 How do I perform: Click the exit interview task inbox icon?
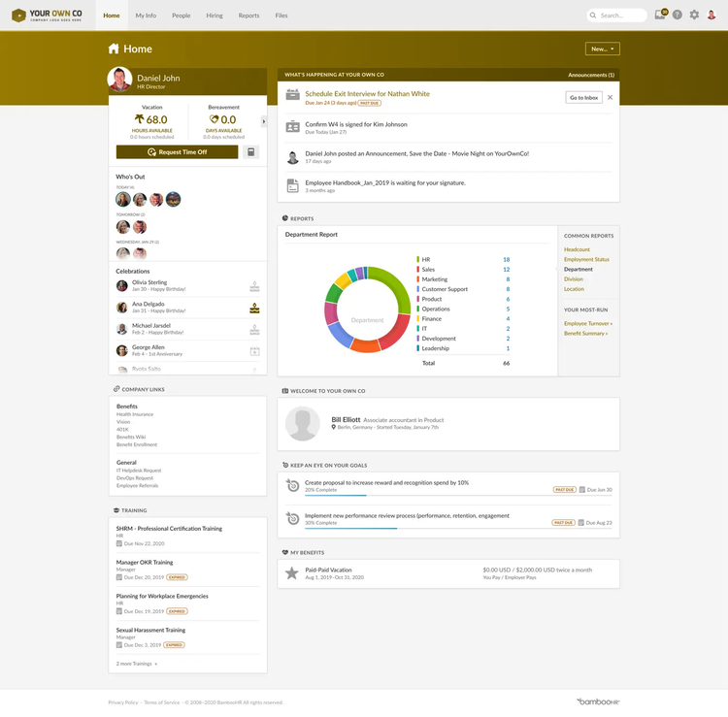click(x=292, y=95)
